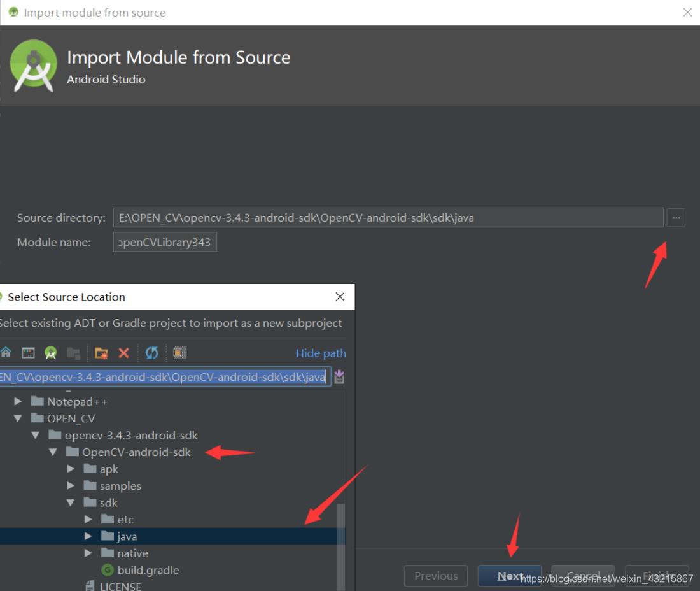Delete selected item red X icon
The height and width of the screenshot is (591, 700).
click(123, 353)
